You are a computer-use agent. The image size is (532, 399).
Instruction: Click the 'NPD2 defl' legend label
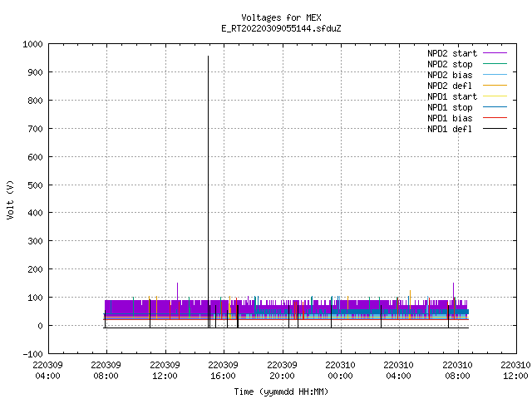coord(450,86)
